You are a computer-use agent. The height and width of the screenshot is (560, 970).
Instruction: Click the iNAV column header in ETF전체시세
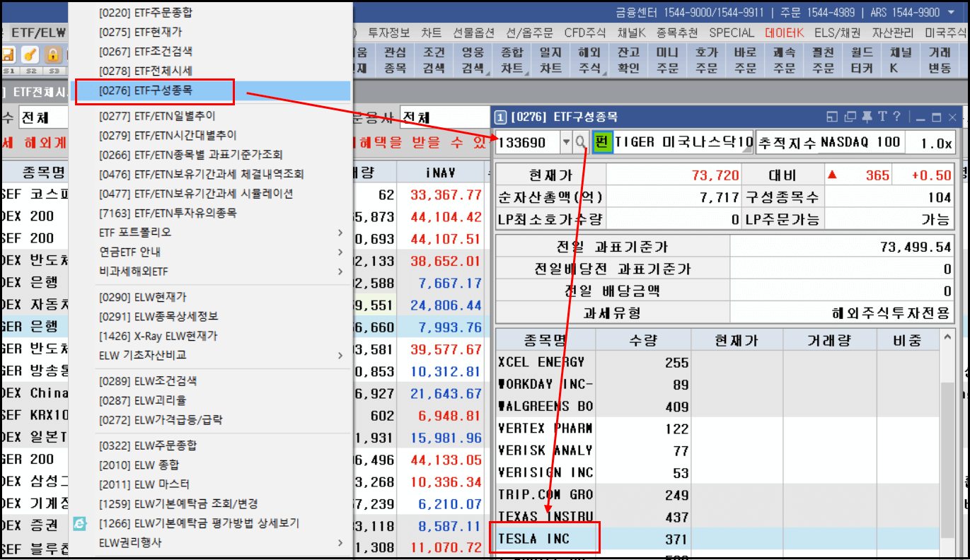441,173
